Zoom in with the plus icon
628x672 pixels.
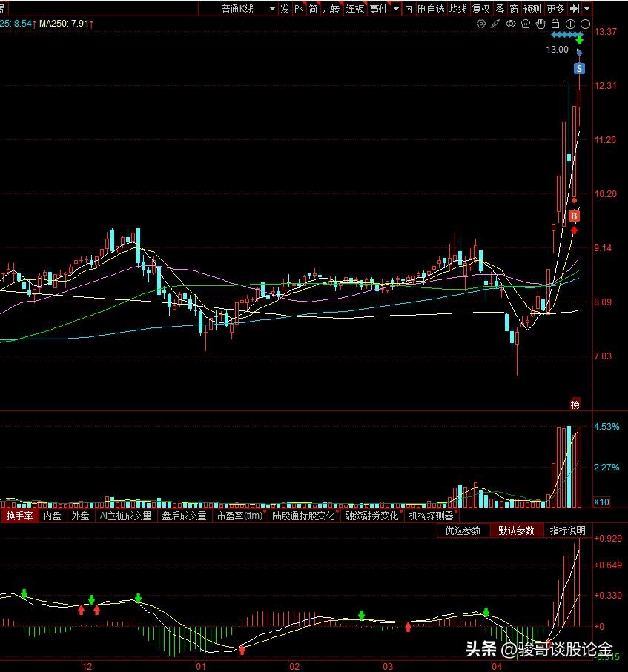click(570, 24)
